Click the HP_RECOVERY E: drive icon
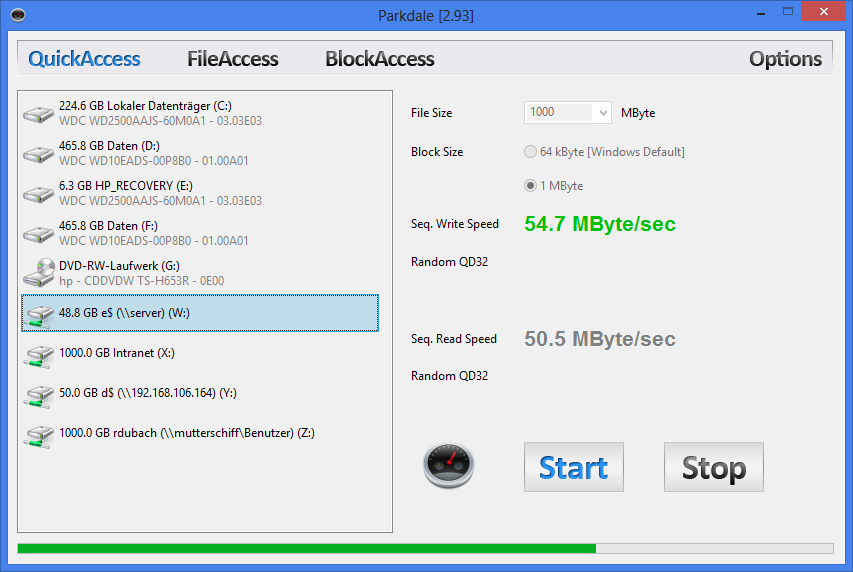The height and width of the screenshot is (572, 853). point(38,194)
